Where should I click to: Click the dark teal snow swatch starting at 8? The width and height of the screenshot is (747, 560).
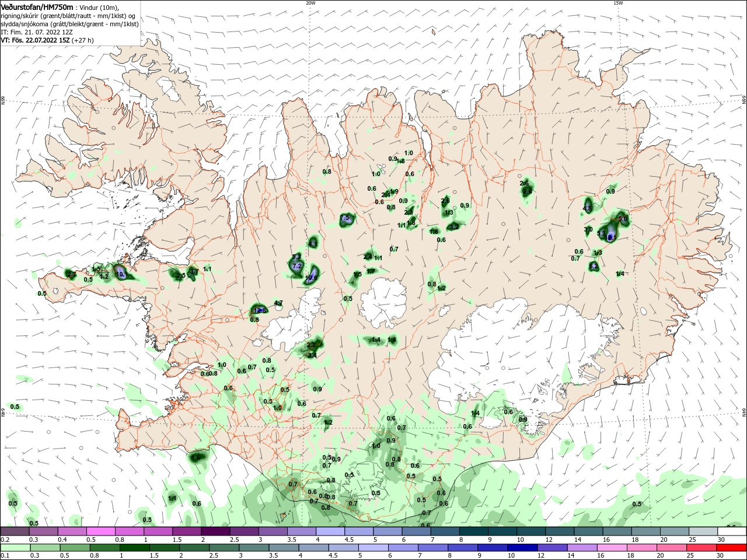click(x=473, y=531)
